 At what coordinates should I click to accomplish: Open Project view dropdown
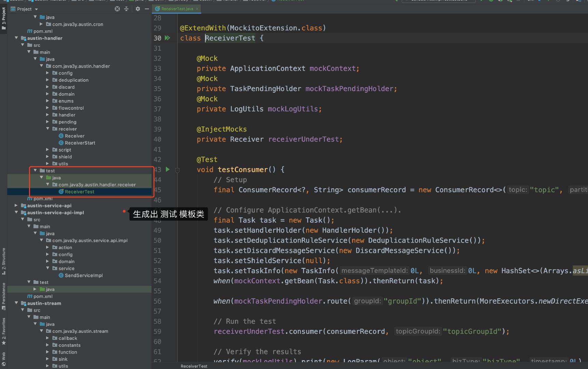coord(36,9)
